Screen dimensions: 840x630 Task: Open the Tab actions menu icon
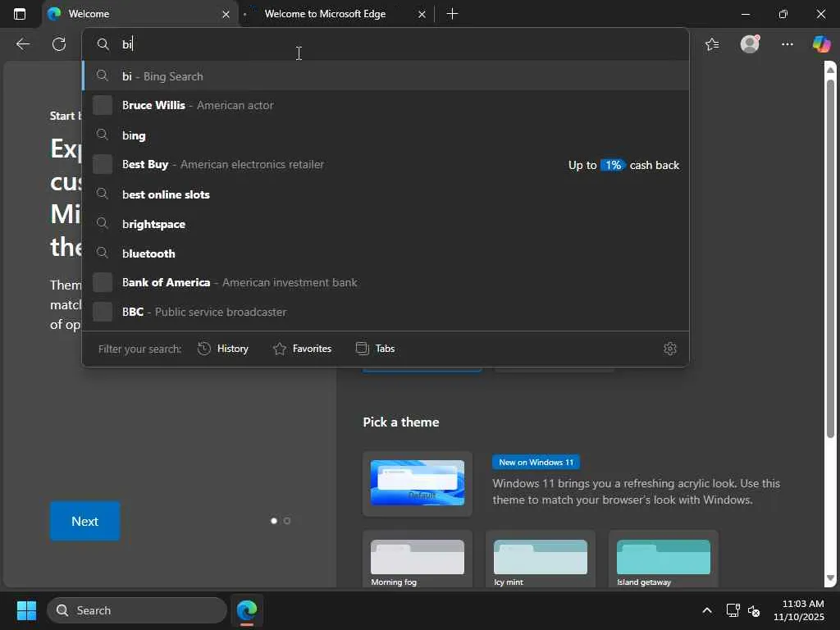click(20, 14)
